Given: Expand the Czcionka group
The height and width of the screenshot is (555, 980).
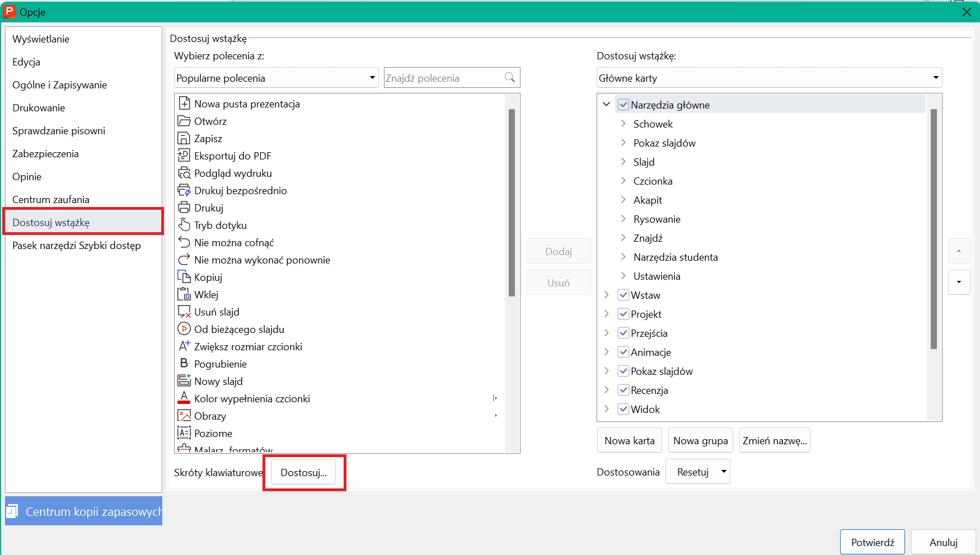Looking at the screenshot, I should tap(623, 181).
